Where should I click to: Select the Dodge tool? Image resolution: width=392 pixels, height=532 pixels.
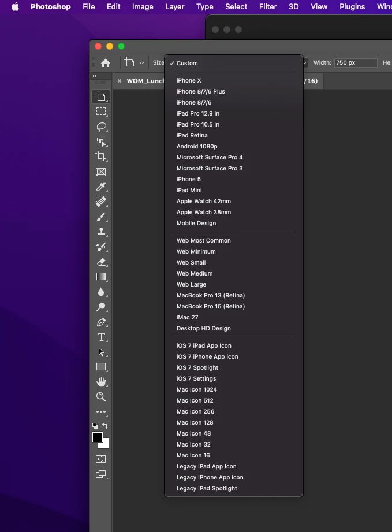pos(100,307)
